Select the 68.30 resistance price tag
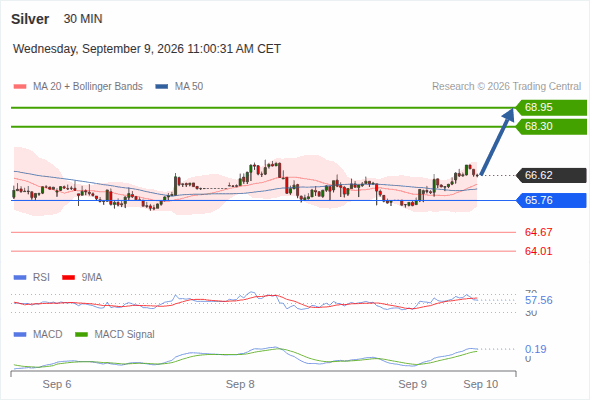 pyautogui.click(x=551, y=126)
